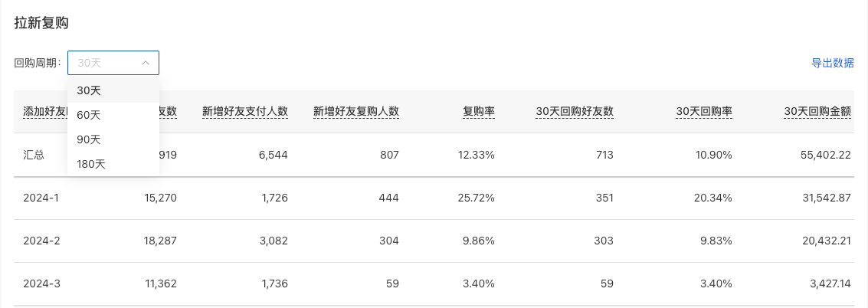Screen dimensions: 868x308
Task: Select the 2024-3 row label
Action: 41,284
